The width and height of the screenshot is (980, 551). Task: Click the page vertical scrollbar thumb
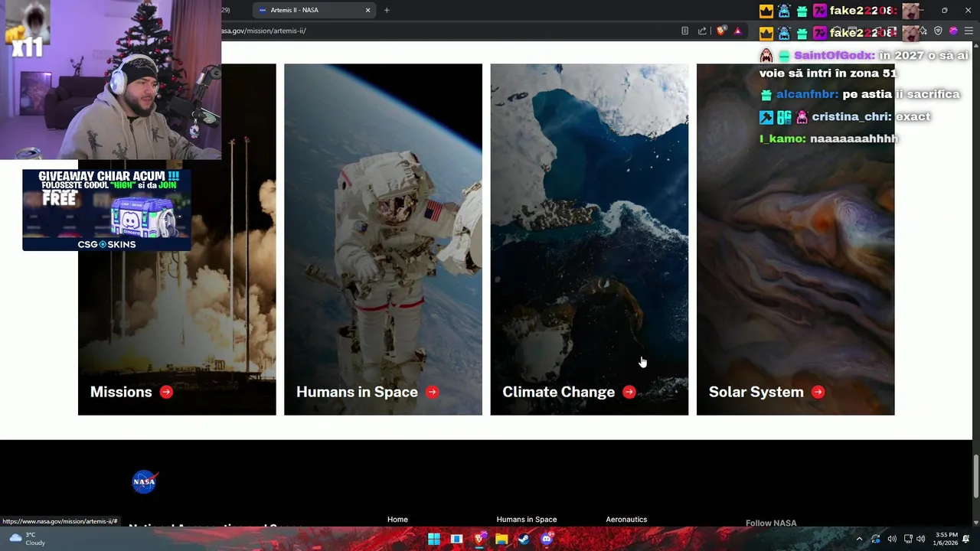click(x=975, y=476)
